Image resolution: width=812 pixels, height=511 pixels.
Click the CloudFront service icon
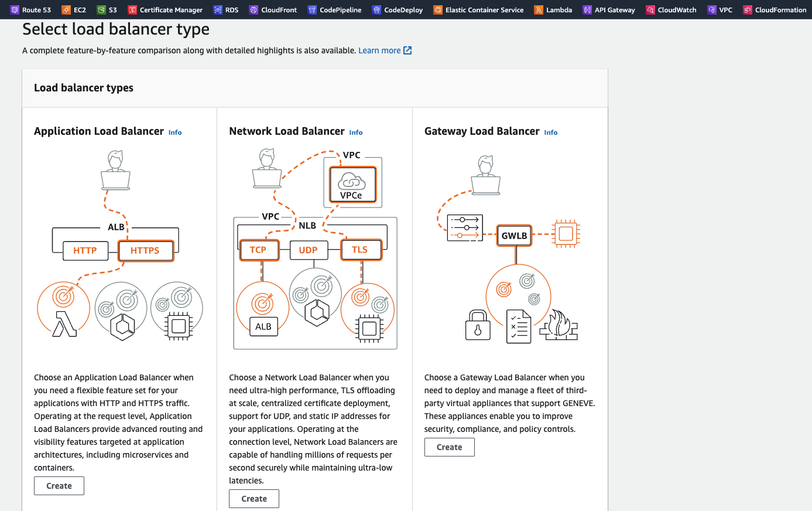point(253,10)
